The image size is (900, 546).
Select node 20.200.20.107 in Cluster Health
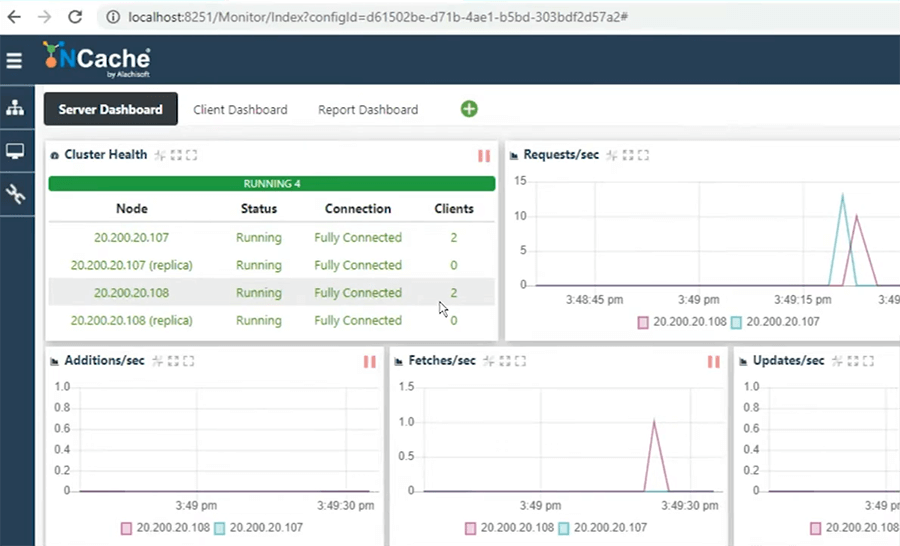[x=131, y=238]
